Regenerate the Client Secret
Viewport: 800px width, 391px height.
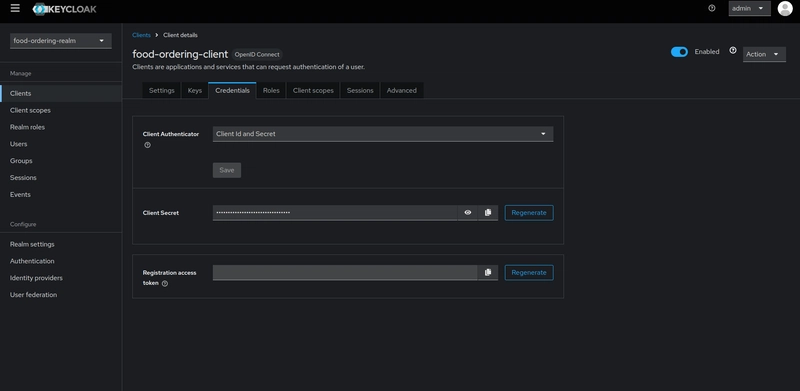pyautogui.click(x=529, y=213)
